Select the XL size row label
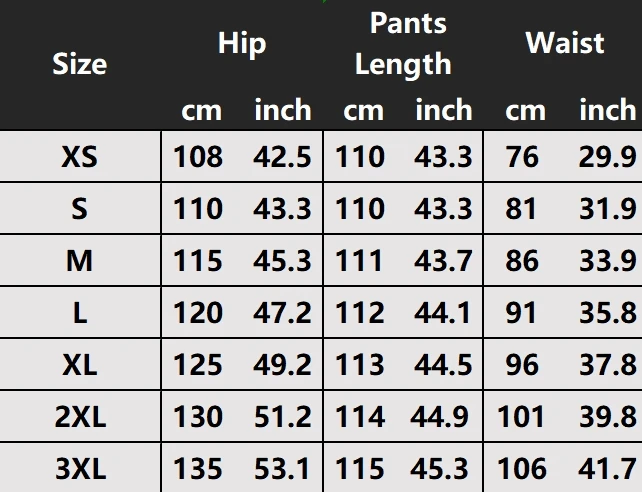The image size is (642, 492). pyautogui.click(x=80, y=365)
